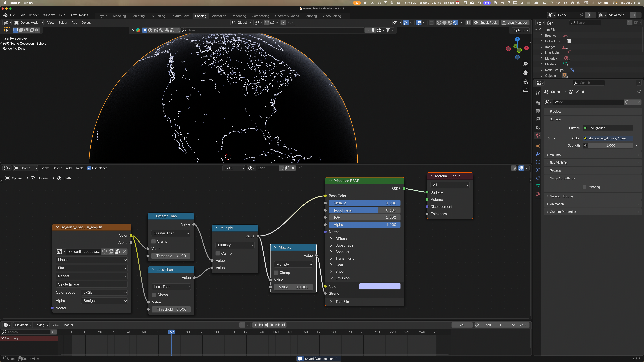This screenshot has width=644, height=362.
Task: Open the Bioxel Nodes menu
Action: [79, 15]
